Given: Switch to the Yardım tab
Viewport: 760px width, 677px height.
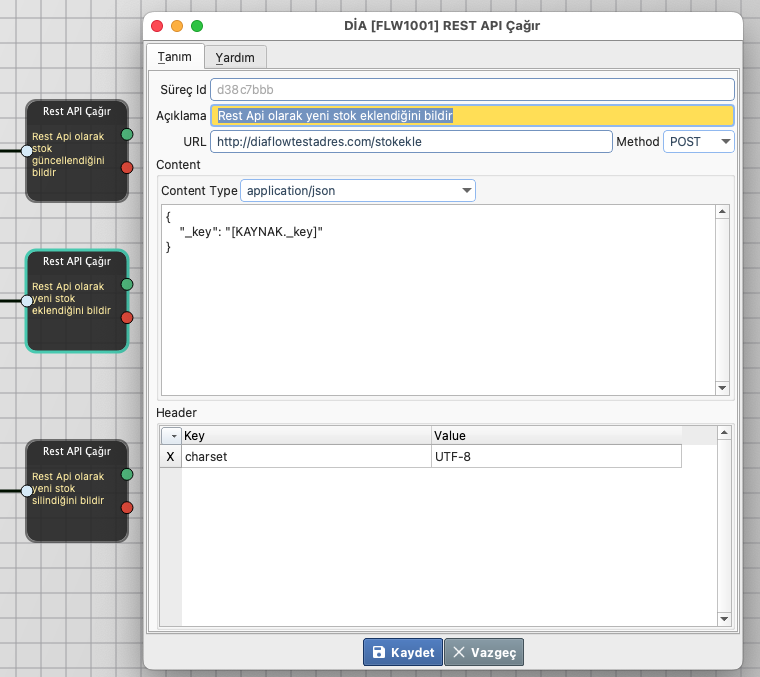Looking at the screenshot, I should (236, 57).
